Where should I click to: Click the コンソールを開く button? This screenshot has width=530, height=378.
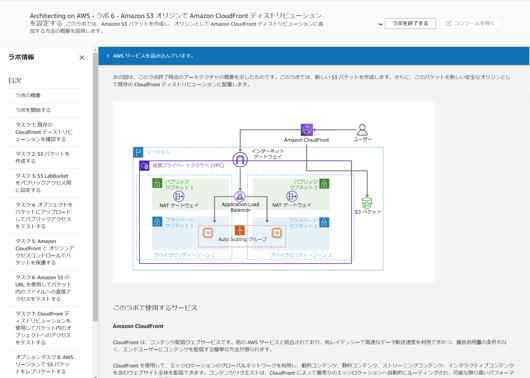pyautogui.click(x=471, y=23)
